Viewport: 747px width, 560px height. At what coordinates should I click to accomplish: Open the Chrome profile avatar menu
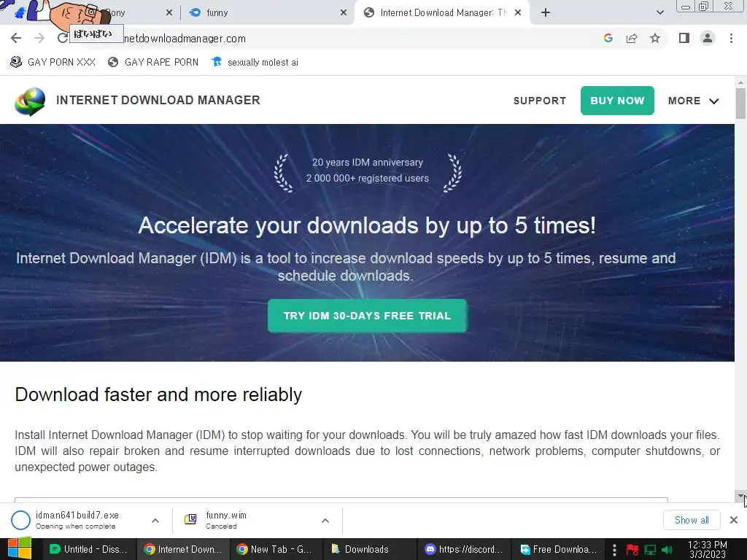coord(708,38)
